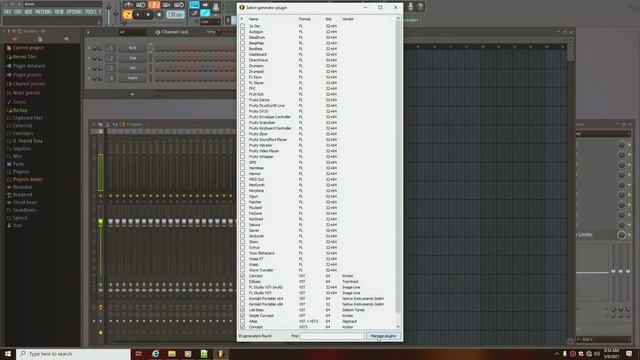Screen dimensions: 640x360
Task: Expand the Clipboard files folder
Action: [x=24, y=118]
